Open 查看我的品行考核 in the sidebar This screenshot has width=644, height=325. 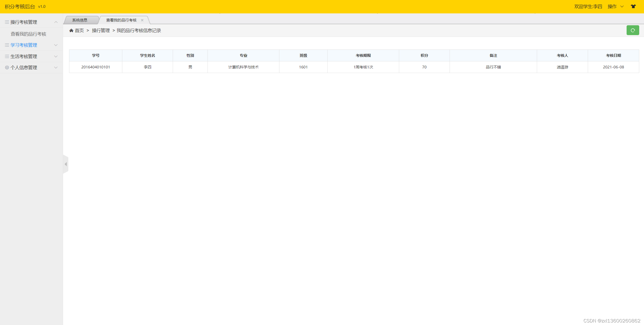point(28,34)
